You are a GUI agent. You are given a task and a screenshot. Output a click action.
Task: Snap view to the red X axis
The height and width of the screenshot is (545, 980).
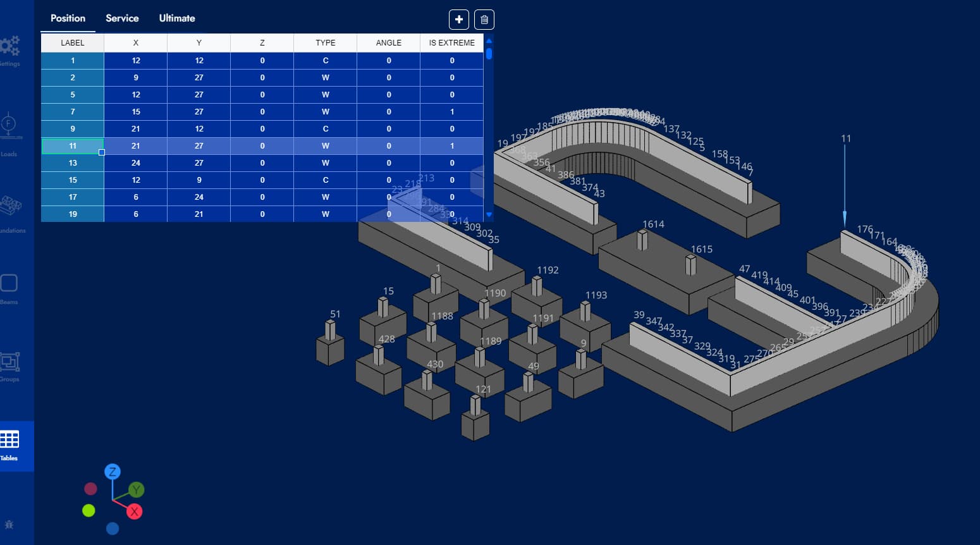pyautogui.click(x=134, y=511)
